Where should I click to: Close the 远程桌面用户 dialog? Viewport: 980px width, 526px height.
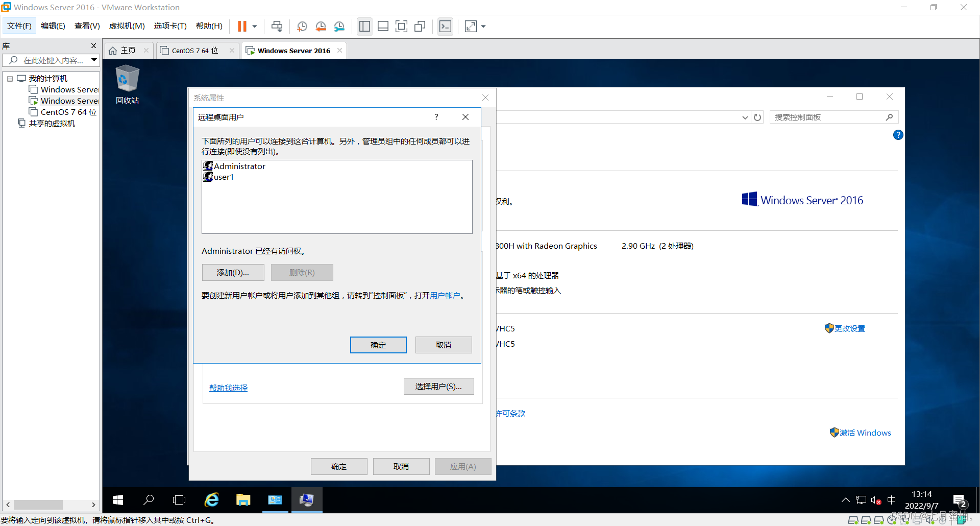point(465,117)
